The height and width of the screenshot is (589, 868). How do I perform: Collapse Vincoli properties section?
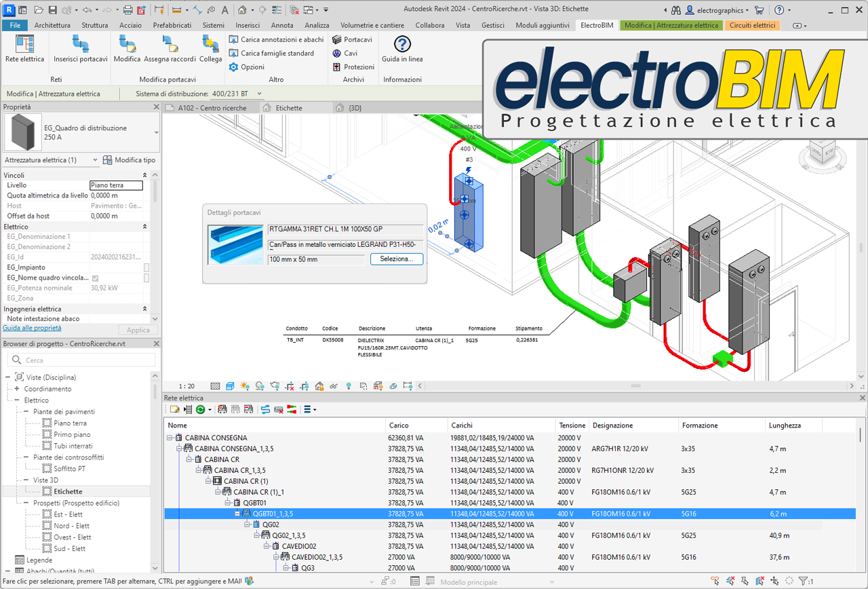[x=144, y=176]
